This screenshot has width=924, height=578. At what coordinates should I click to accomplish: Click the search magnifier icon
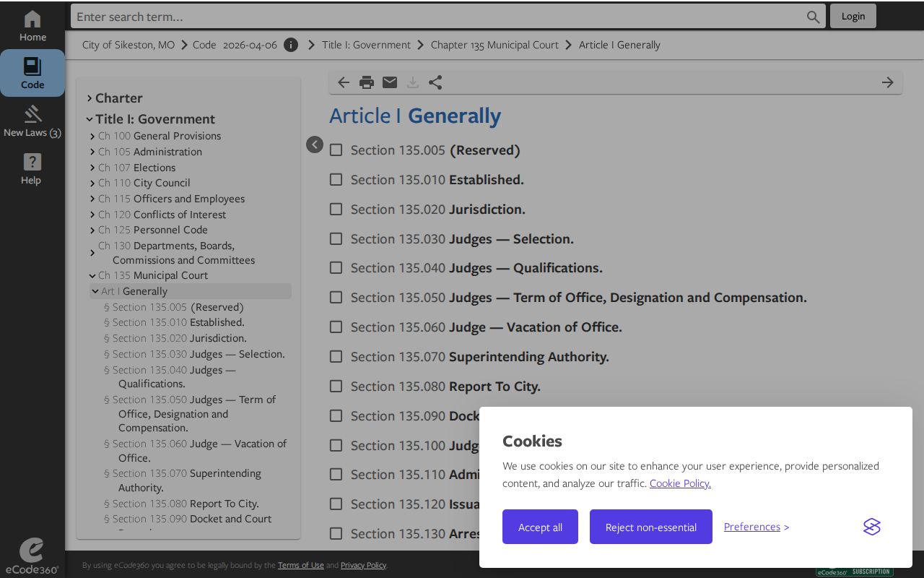coord(814,17)
